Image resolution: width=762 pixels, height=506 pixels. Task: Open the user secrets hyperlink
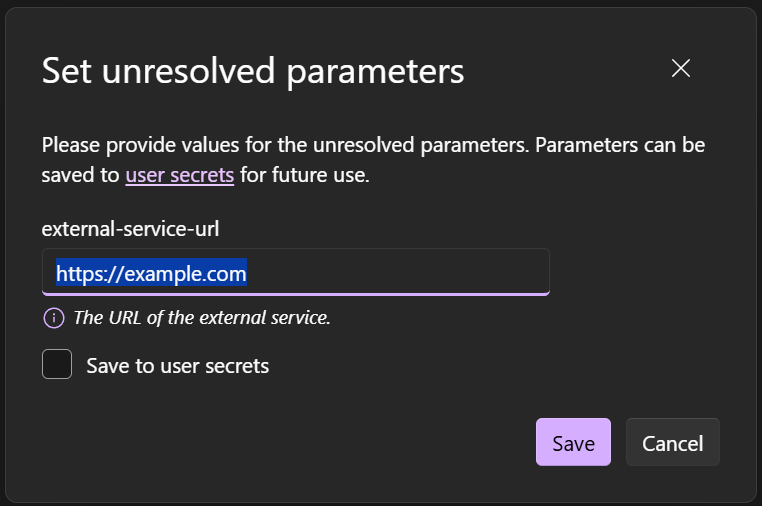point(180,176)
